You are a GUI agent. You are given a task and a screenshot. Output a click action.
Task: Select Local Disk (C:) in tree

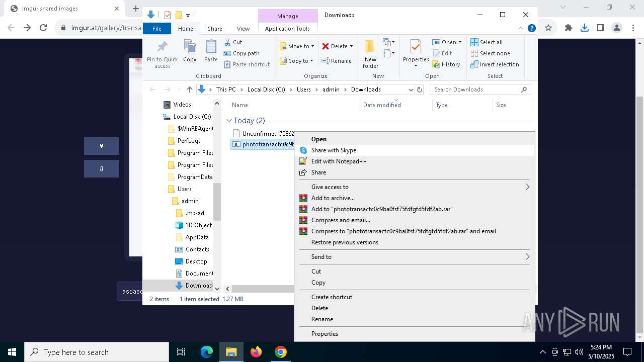[x=192, y=117]
